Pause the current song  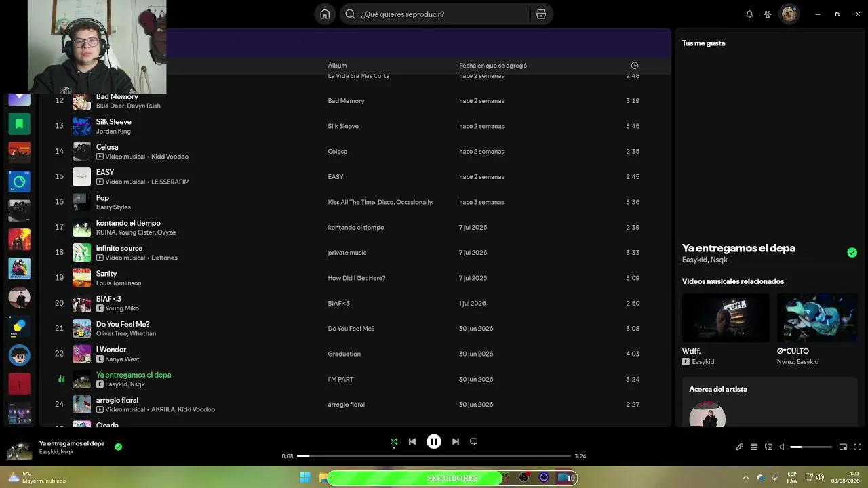click(x=434, y=441)
